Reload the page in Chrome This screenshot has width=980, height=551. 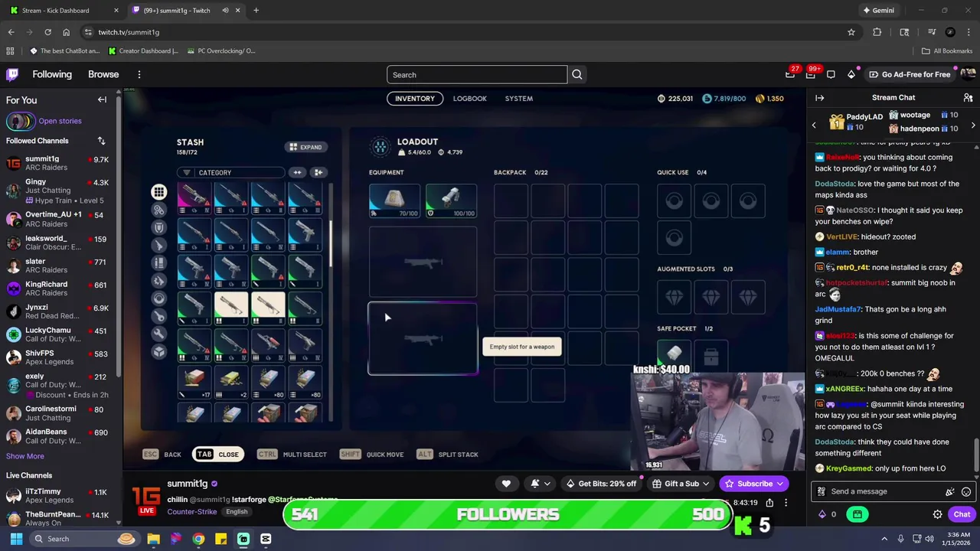pos(47,32)
